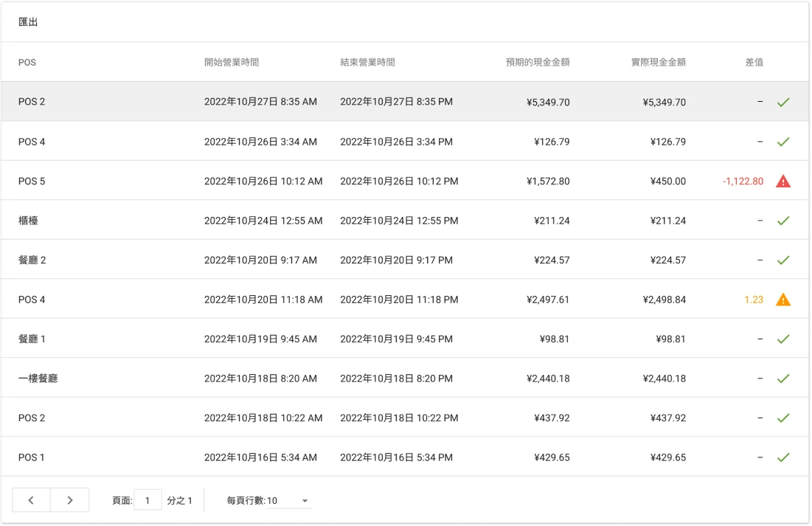The image size is (812, 526).
Task: Go to next page with right chevron
Action: click(x=70, y=500)
